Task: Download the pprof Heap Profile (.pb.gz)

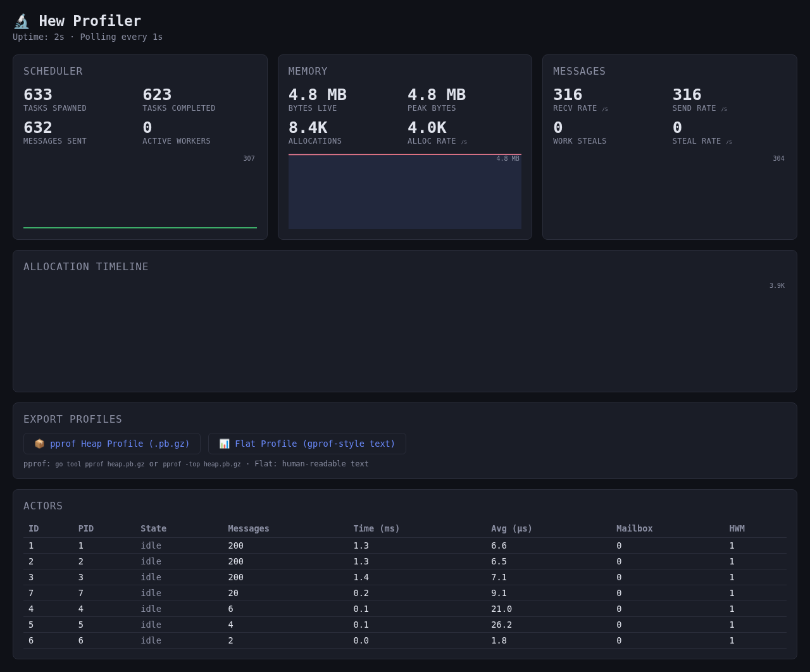Action: coord(112,444)
